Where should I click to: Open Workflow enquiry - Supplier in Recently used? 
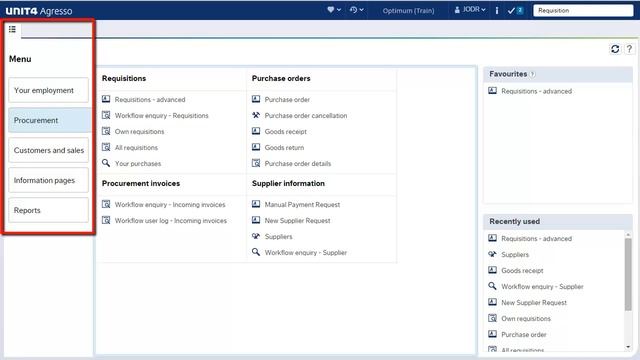tap(542, 287)
